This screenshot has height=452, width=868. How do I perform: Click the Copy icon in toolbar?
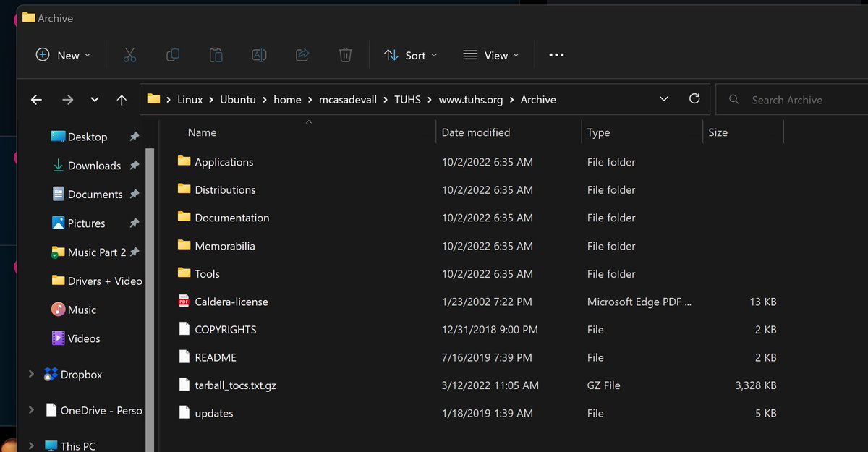(173, 55)
